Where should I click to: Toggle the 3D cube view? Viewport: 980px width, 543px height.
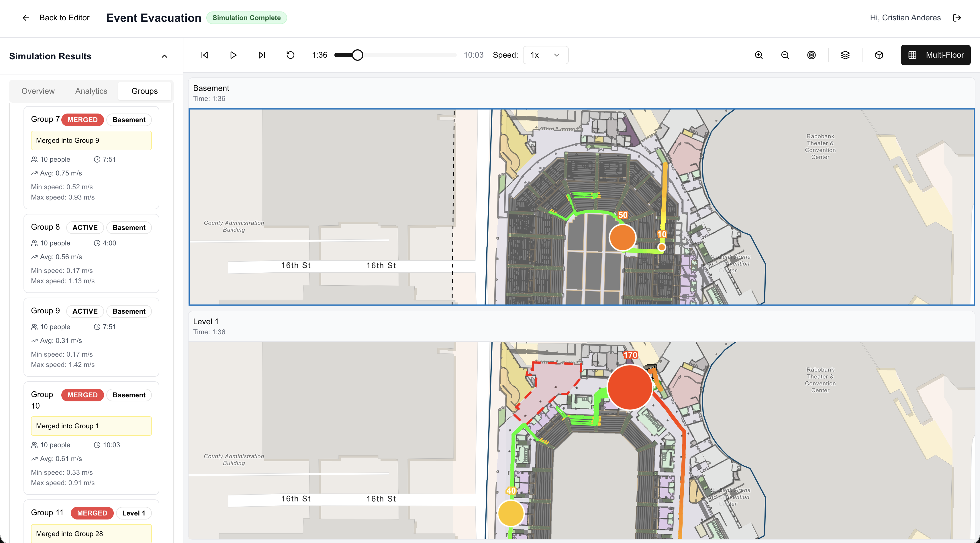(x=879, y=55)
